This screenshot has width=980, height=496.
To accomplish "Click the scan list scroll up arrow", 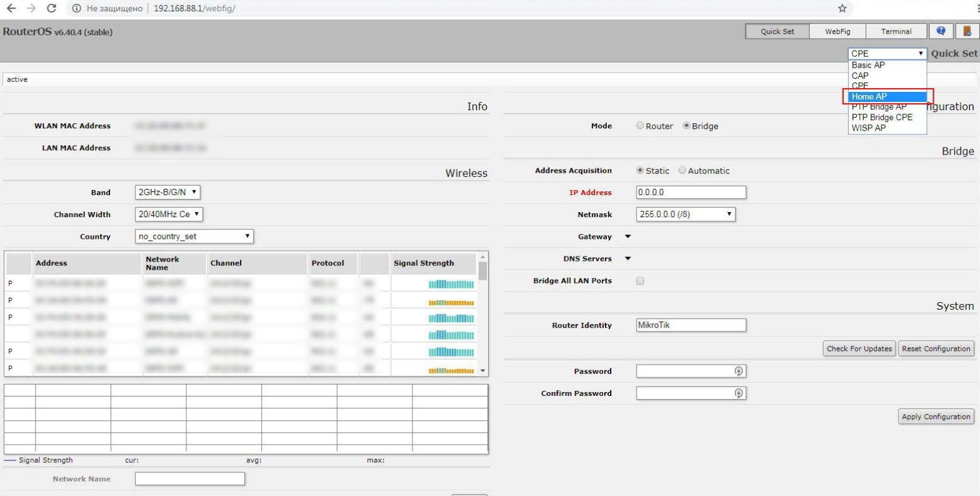I will (x=482, y=256).
